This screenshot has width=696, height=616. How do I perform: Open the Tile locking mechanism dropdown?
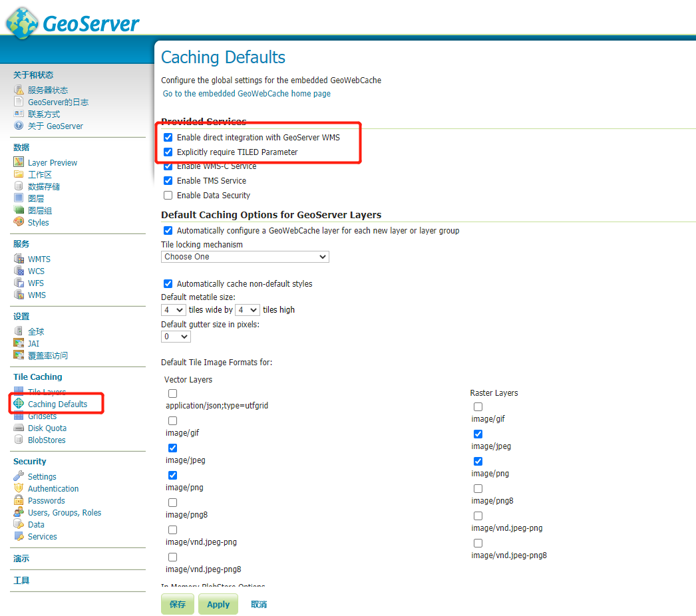click(245, 257)
